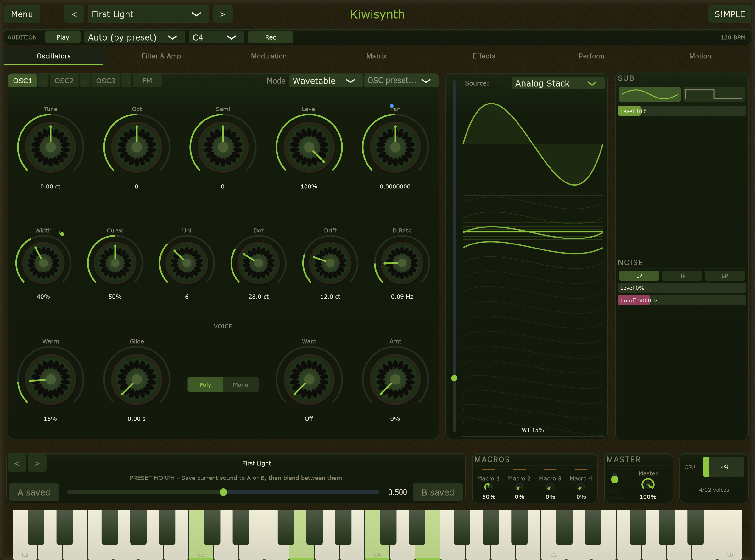The height and width of the screenshot is (560, 755).
Task: Click the Mod Wheel indicator dot
Action: (x=615, y=479)
